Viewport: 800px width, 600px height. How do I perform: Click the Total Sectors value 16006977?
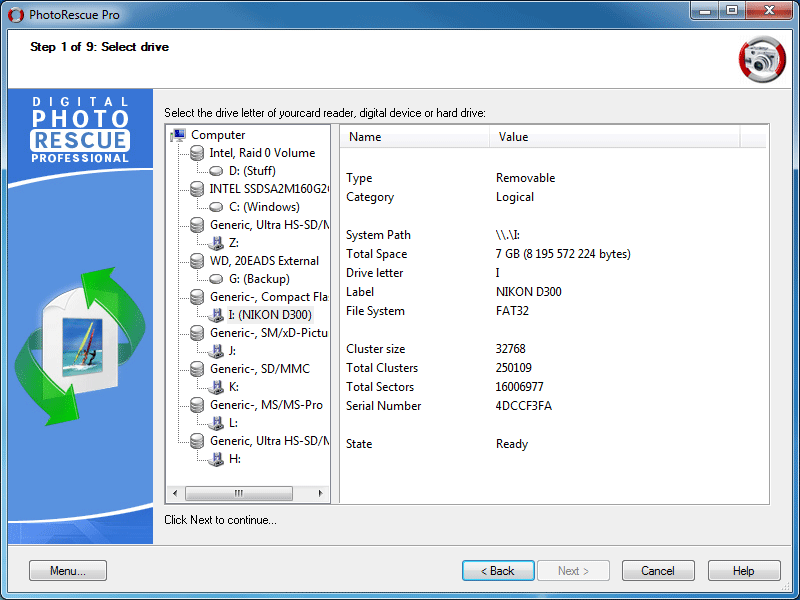click(519, 387)
